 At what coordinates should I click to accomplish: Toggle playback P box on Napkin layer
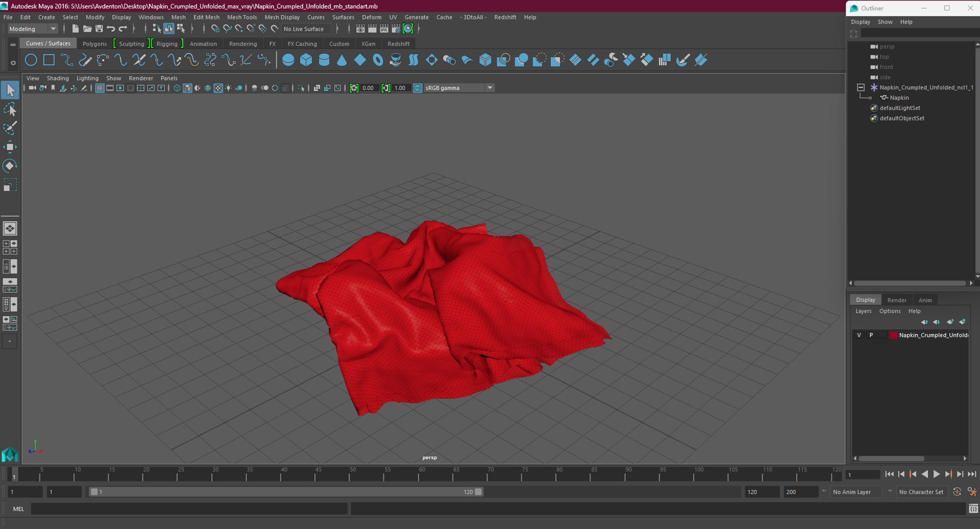(871, 335)
